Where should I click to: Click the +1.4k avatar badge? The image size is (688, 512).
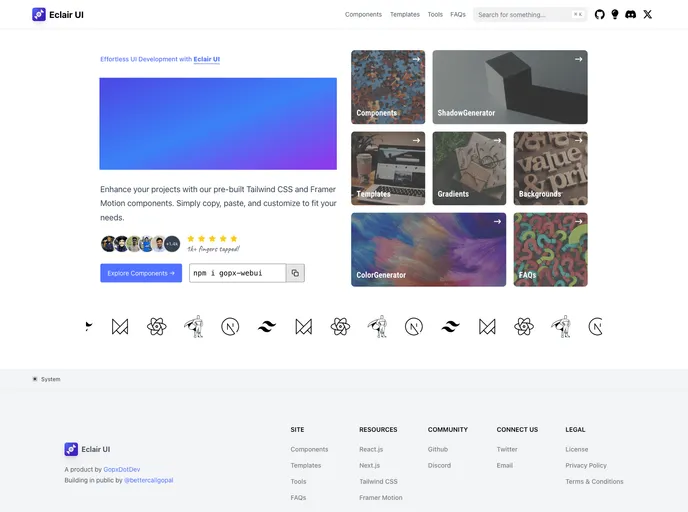[172, 243]
